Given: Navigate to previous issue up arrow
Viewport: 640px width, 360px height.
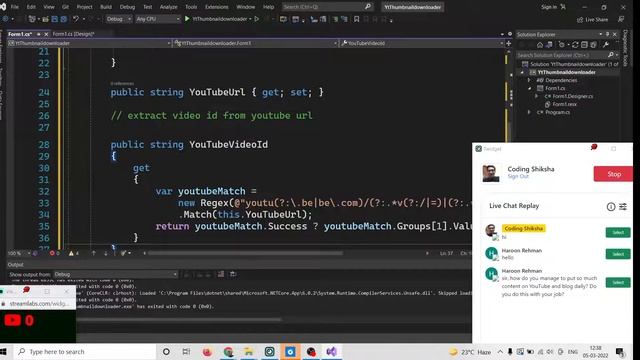Looking at the screenshot, I should 93,253.
